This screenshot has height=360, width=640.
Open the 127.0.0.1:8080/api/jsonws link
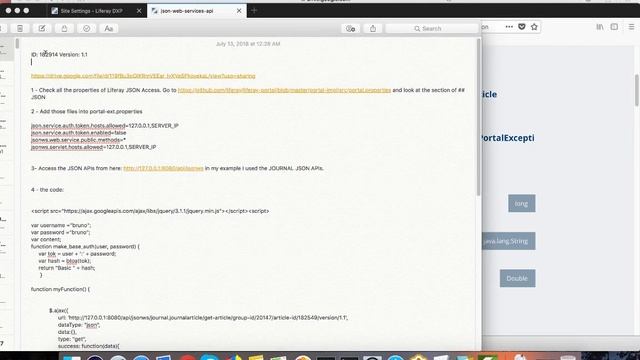click(x=163, y=168)
